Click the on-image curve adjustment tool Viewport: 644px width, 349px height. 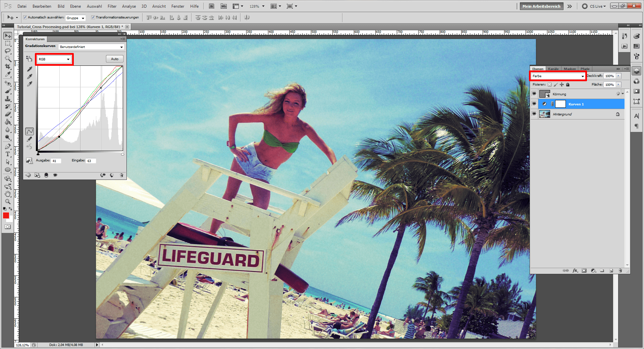click(29, 59)
